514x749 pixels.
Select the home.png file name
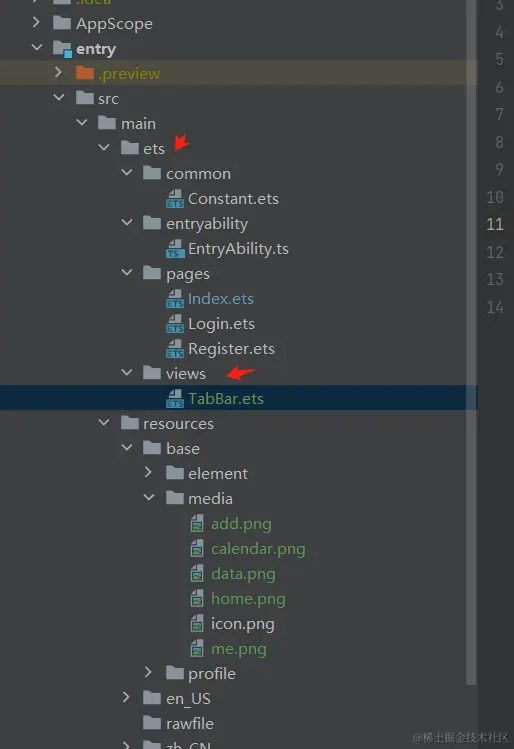[248, 599]
